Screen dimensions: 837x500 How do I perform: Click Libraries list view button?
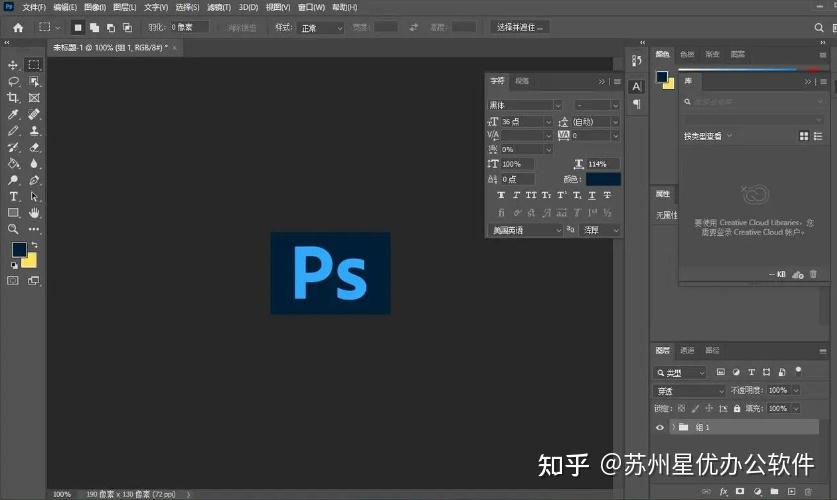click(x=818, y=136)
